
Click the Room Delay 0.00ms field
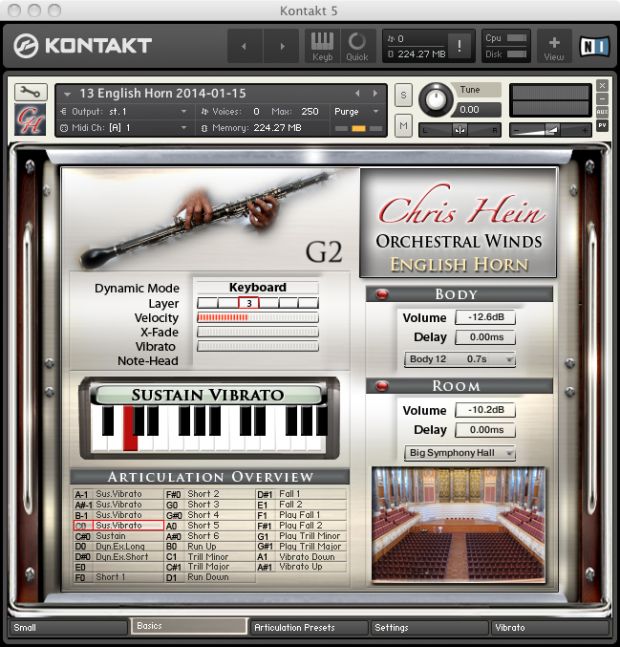tap(486, 430)
